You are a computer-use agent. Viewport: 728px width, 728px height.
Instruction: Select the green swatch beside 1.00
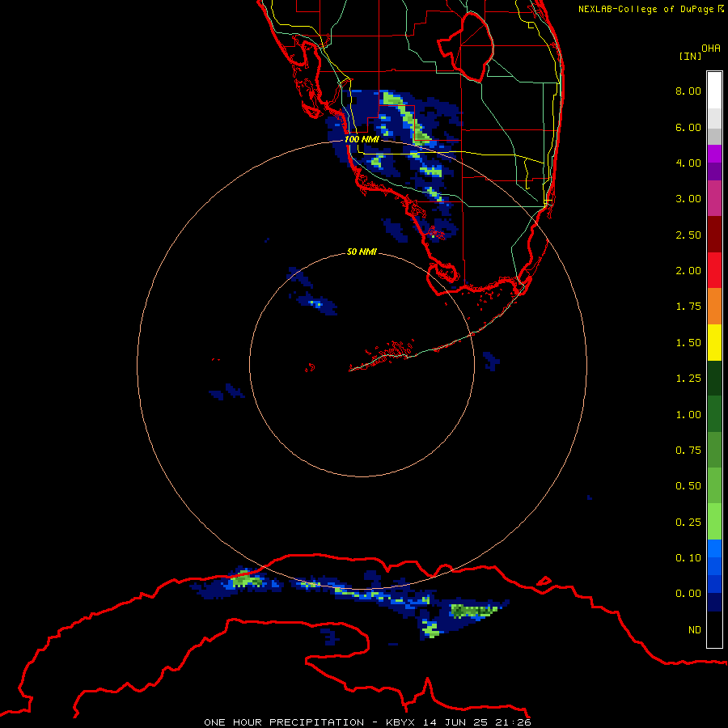point(714,414)
